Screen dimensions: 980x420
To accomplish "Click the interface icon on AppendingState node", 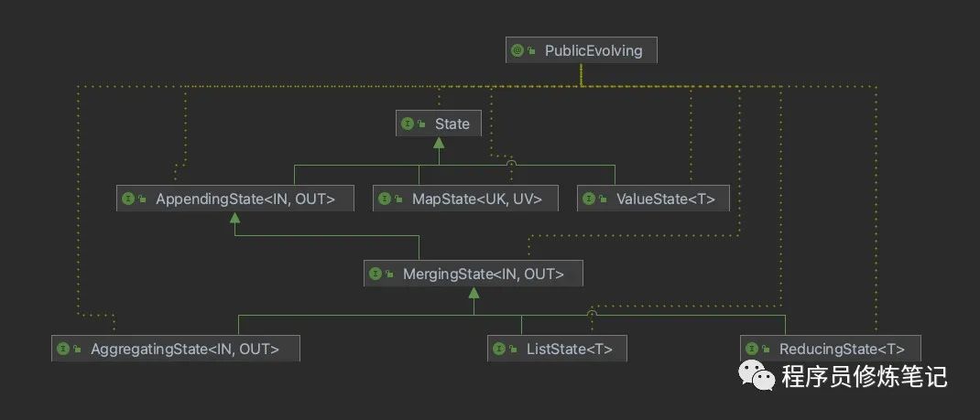I will point(128,198).
